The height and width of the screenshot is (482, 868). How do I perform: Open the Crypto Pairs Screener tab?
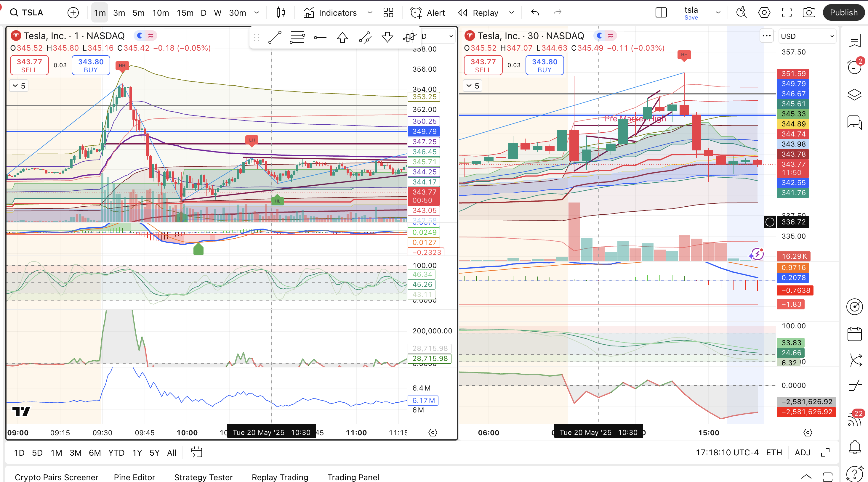coord(57,477)
